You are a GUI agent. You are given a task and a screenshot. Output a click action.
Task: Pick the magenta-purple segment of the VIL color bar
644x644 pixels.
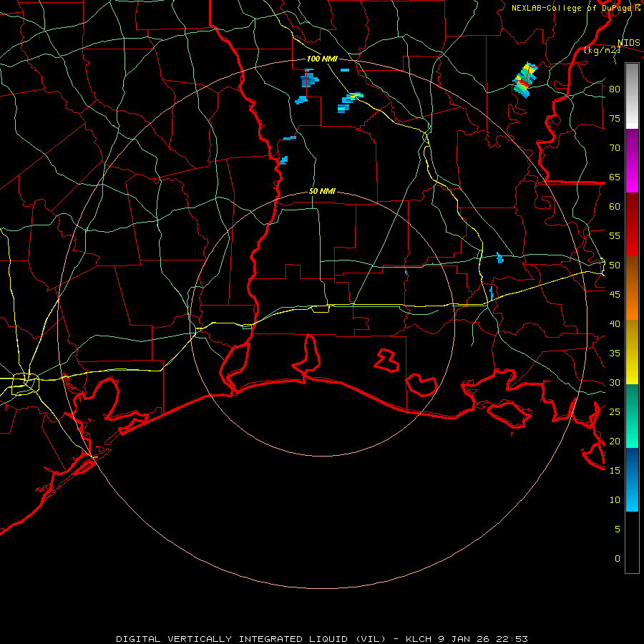tap(632, 161)
